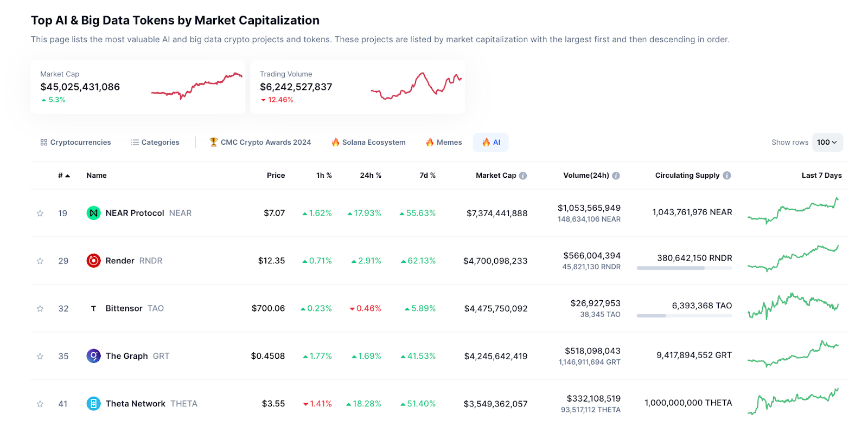The image size is (868, 427).
Task: Click the NEAR Protocol logo icon
Action: point(93,213)
